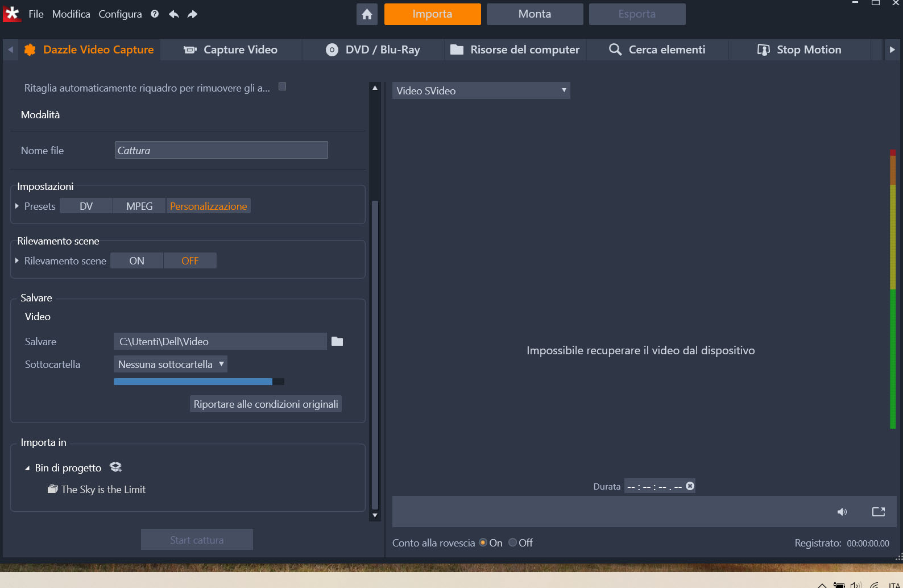The image size is (903, 588).
Task: Browse for the video save folder
Action: pyautogui.click(x=337, y=341)
